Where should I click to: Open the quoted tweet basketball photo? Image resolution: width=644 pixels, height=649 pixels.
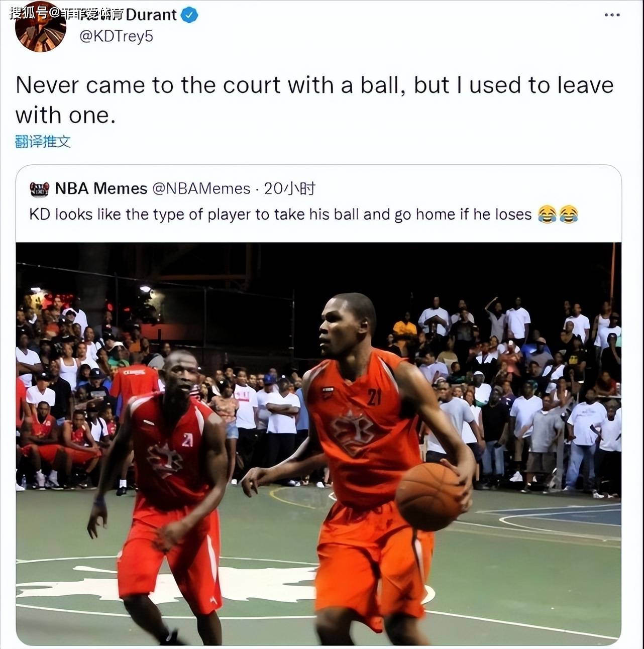point(318,444)
